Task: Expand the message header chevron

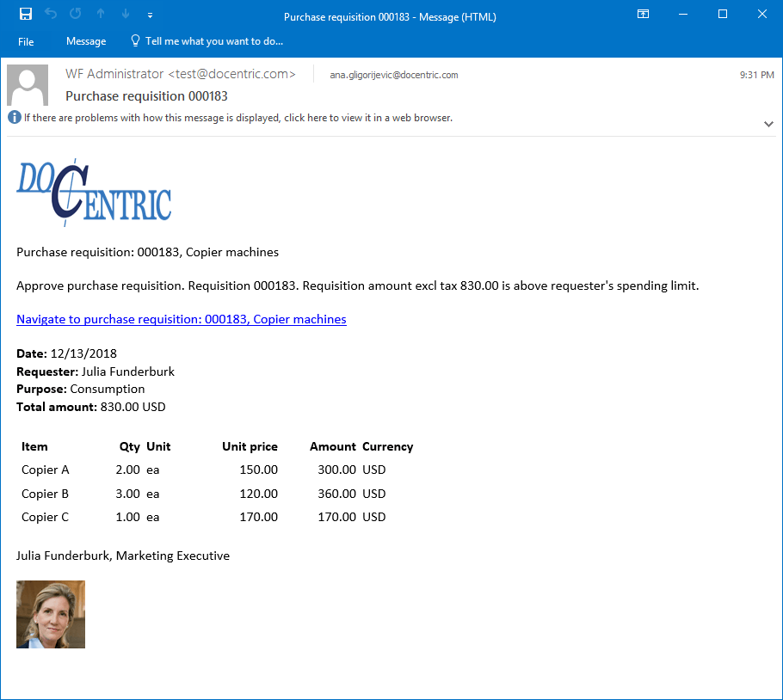Action: [x=768, y=124]
